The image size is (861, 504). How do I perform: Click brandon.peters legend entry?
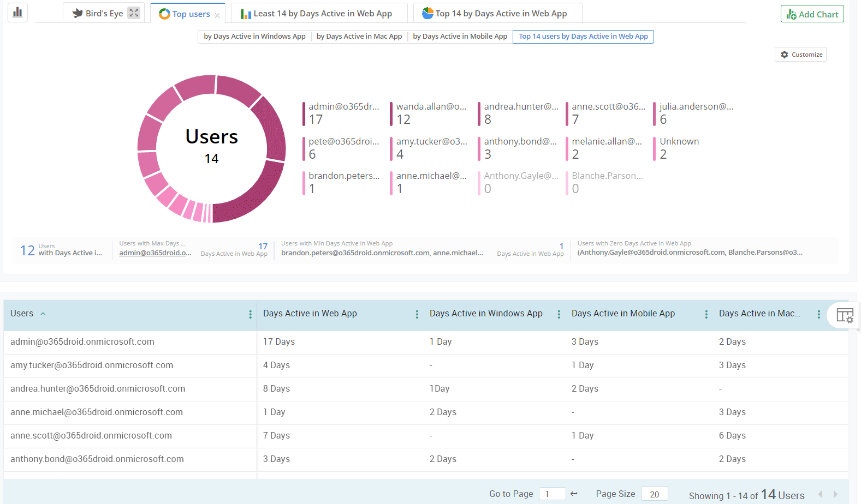pos(342,183)
